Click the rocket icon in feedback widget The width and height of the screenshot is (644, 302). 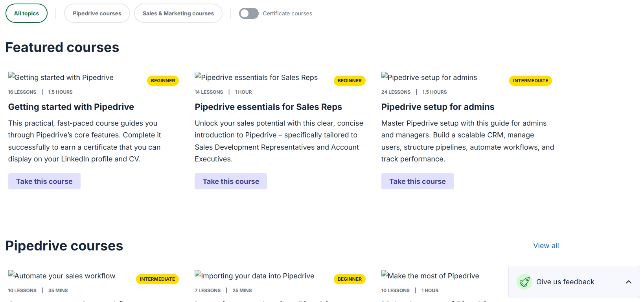tap(524, 282)
